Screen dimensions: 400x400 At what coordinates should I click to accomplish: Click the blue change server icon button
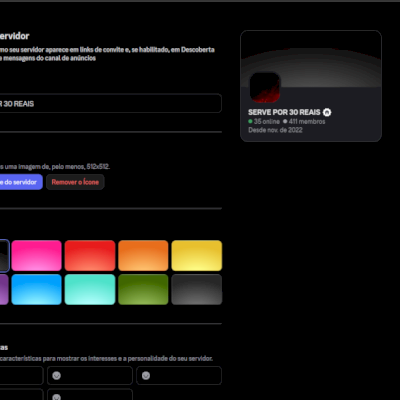click(x=21, y=182)
